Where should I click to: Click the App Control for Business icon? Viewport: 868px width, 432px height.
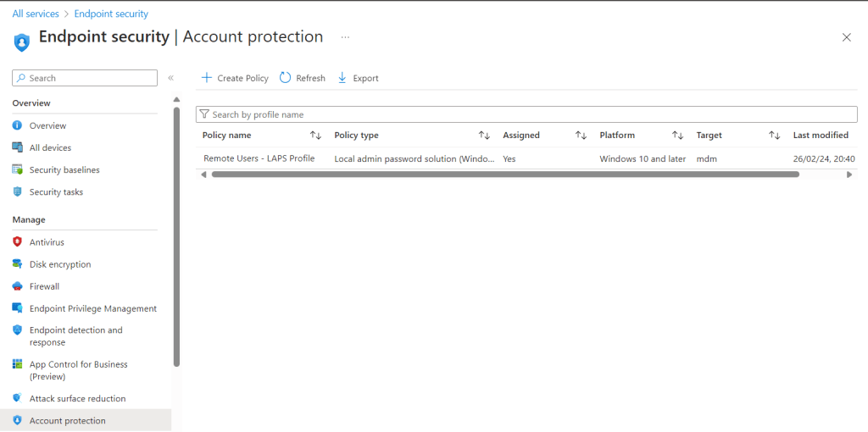(17, 364)
